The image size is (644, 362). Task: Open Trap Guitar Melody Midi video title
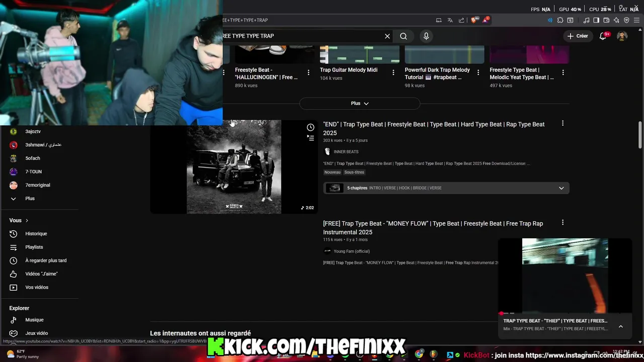(x=349, y=70)
